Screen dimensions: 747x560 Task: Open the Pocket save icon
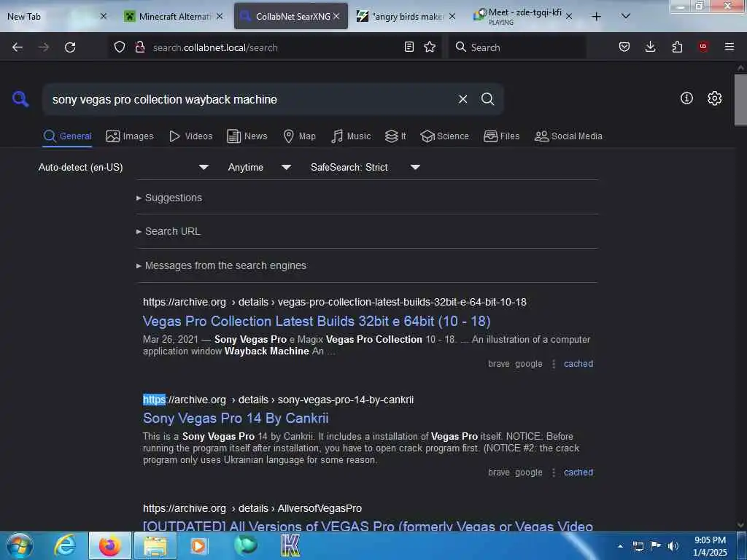click(x=624, y=47)
